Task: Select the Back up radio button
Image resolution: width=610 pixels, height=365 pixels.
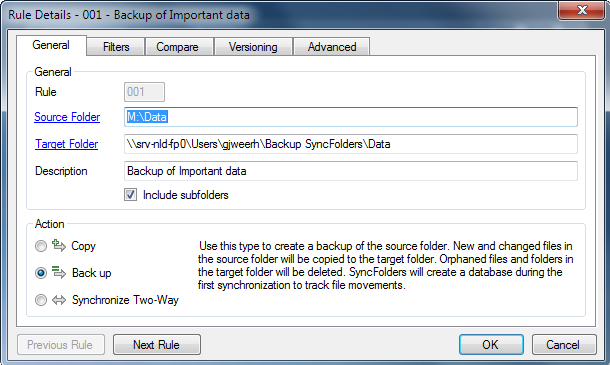Action: 40,273
